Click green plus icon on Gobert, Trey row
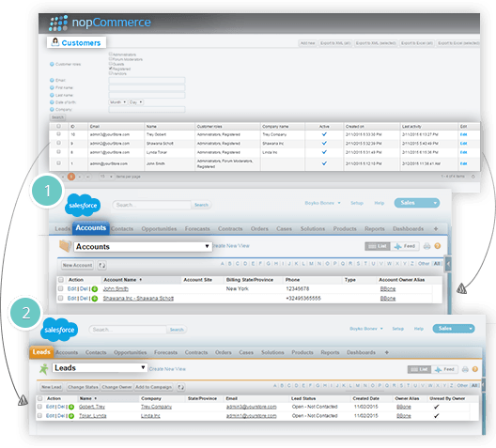 [x=71, y=407]
